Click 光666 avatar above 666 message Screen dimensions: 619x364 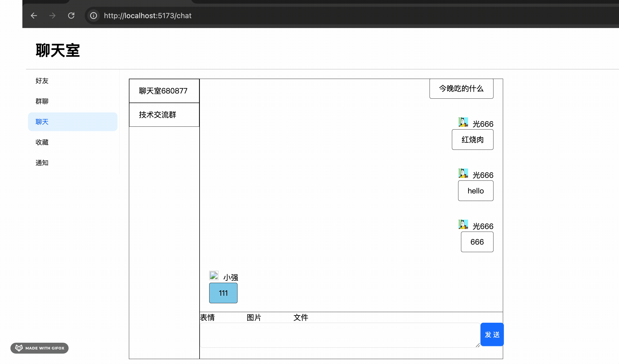click(463, 224)
